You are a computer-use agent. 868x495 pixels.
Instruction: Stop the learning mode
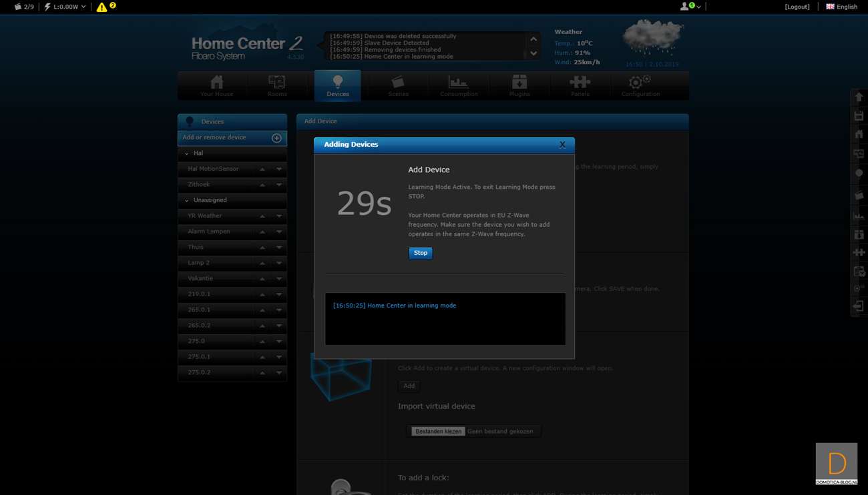[420, 253]
